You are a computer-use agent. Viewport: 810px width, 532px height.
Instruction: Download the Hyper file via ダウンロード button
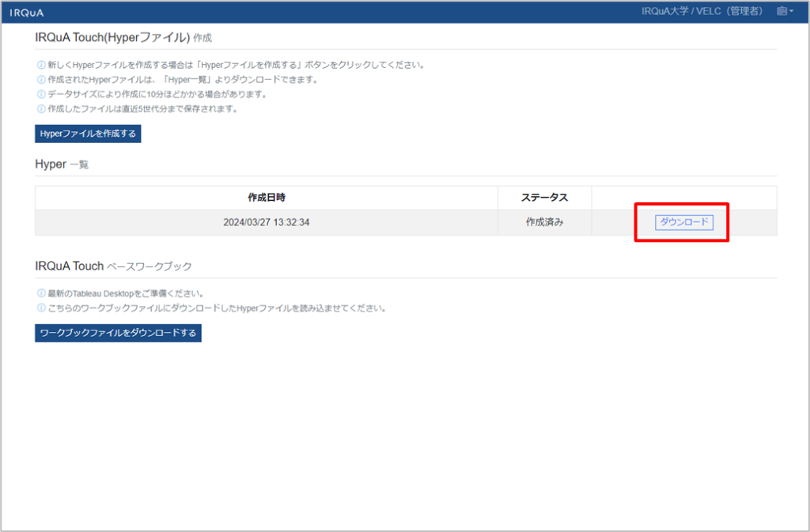[x=684, y=222]
